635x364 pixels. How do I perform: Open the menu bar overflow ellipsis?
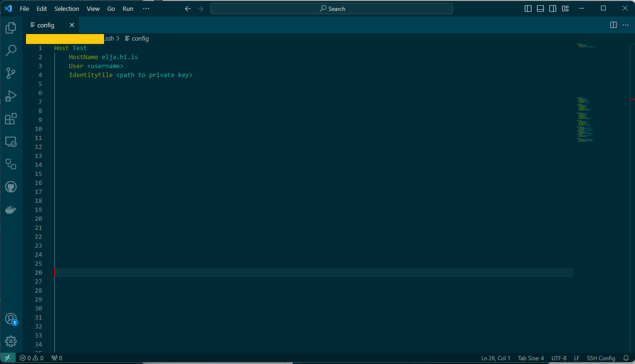pos(146,8)
